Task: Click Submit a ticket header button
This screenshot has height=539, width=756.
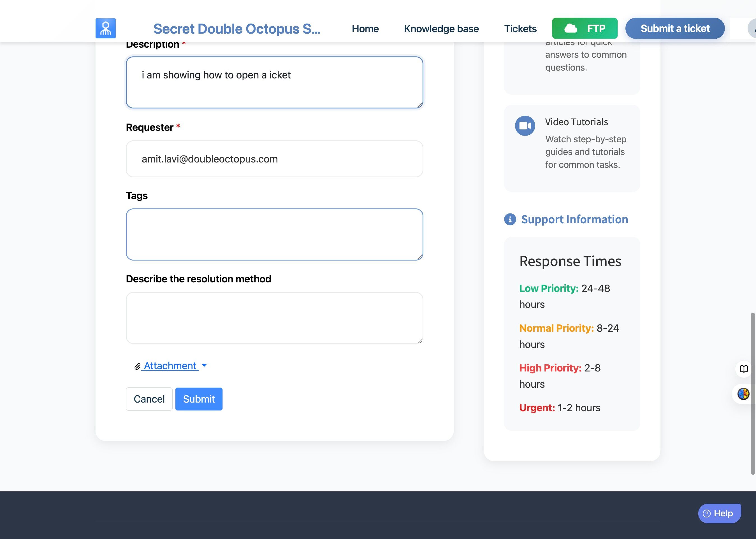Action: pyautogui.click(x=675, y=29)
